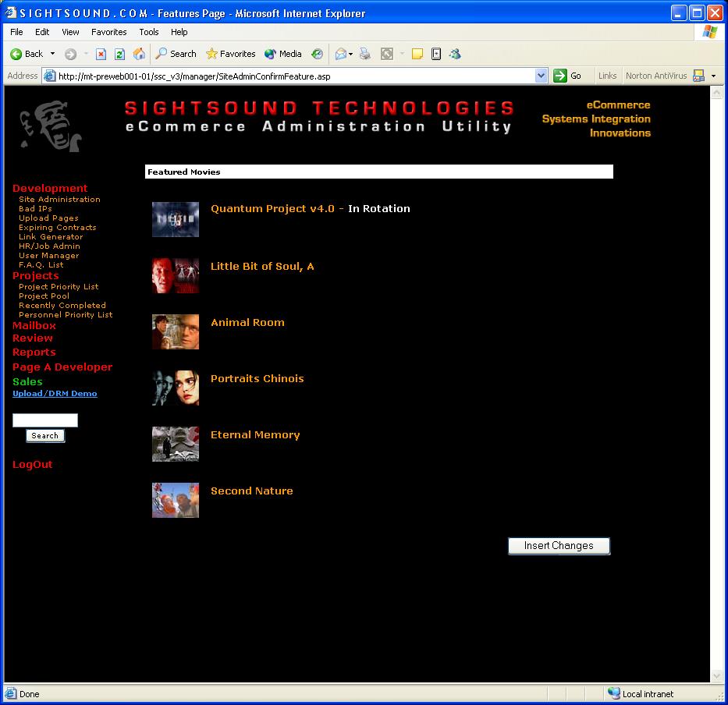Click the Mail envelope icon
The image size is (728, 705).
pos(340,55)
